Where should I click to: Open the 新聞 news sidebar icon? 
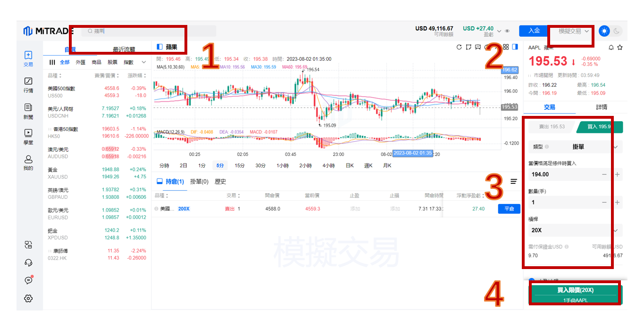(x=28, y=111)
